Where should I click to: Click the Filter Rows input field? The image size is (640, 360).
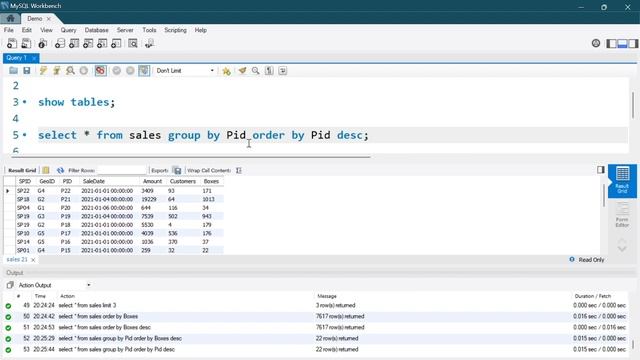[x=121, y=170]
